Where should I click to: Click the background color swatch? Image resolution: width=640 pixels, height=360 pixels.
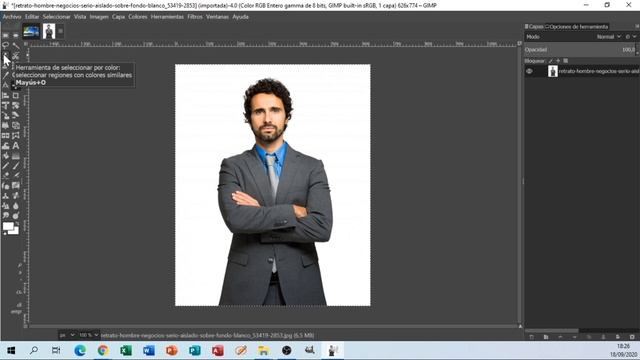click(x=15, y=231)
